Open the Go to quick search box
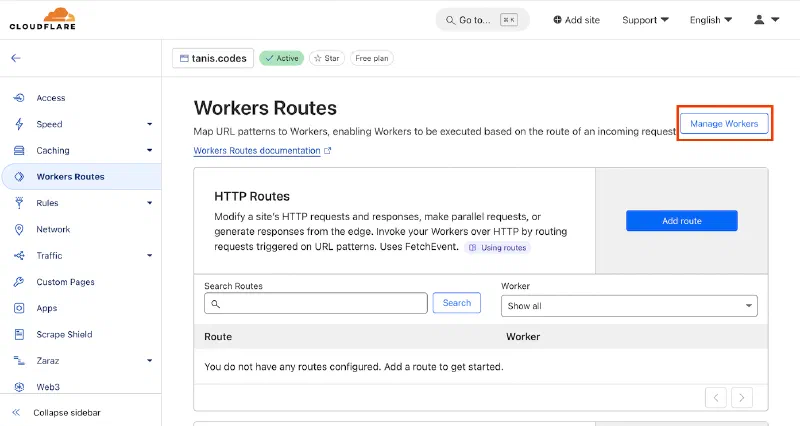Viewport: 800px width, 426px height. (x=482, y=20)
